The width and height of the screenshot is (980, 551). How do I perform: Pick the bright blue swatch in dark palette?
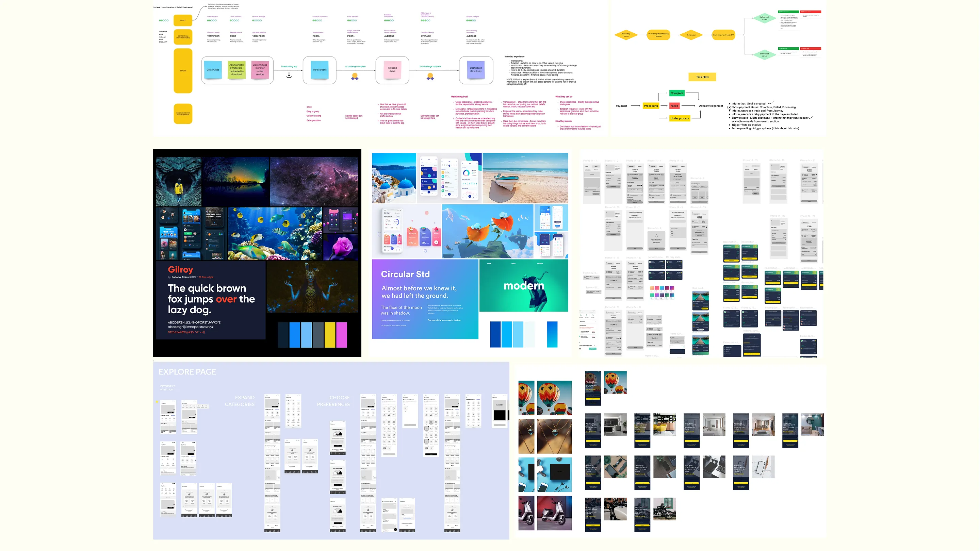[x=295, y=335]
